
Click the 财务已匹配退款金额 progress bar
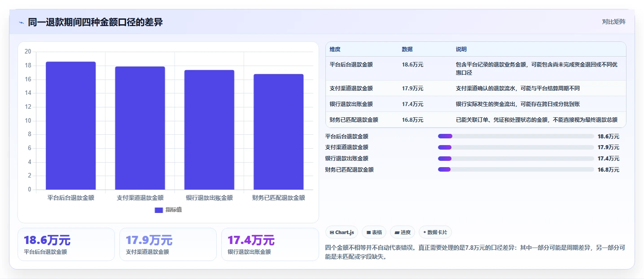point(516,169)
